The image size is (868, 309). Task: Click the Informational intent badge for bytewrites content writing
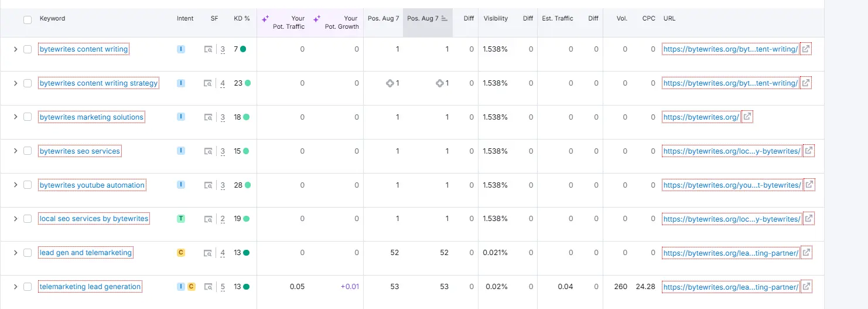181,49
